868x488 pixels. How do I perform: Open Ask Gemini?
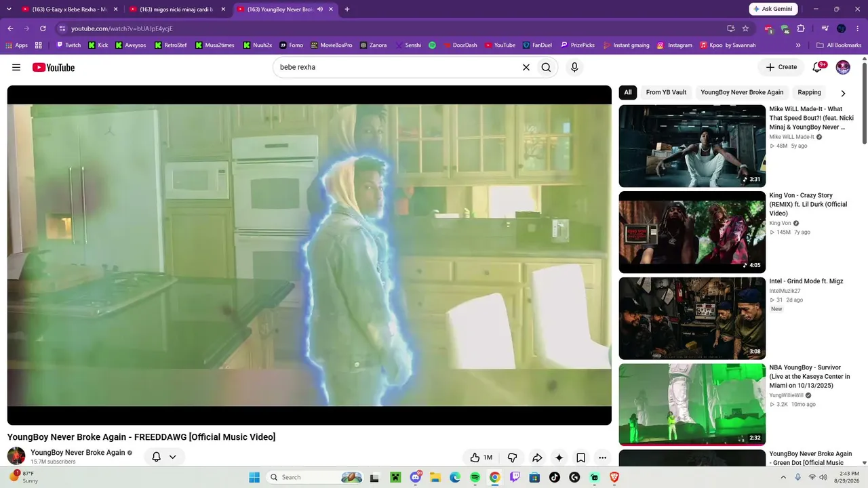point(774,9)
